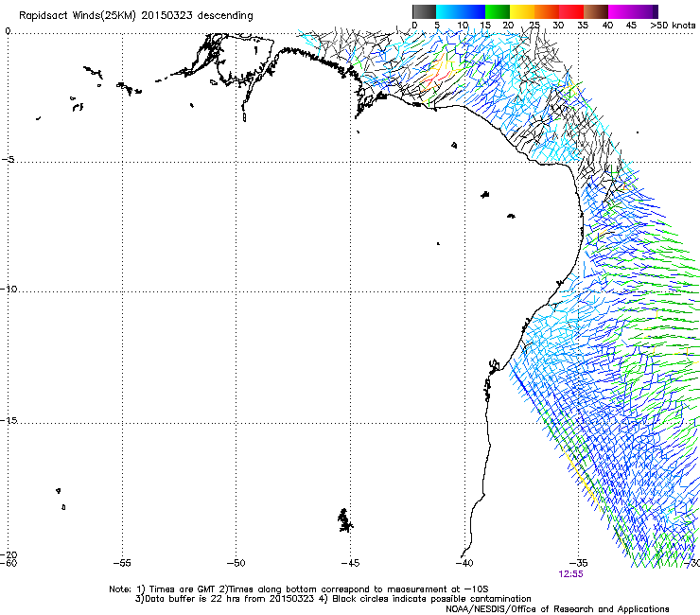Click the '-55' longitude axis label

click(122, 563)
